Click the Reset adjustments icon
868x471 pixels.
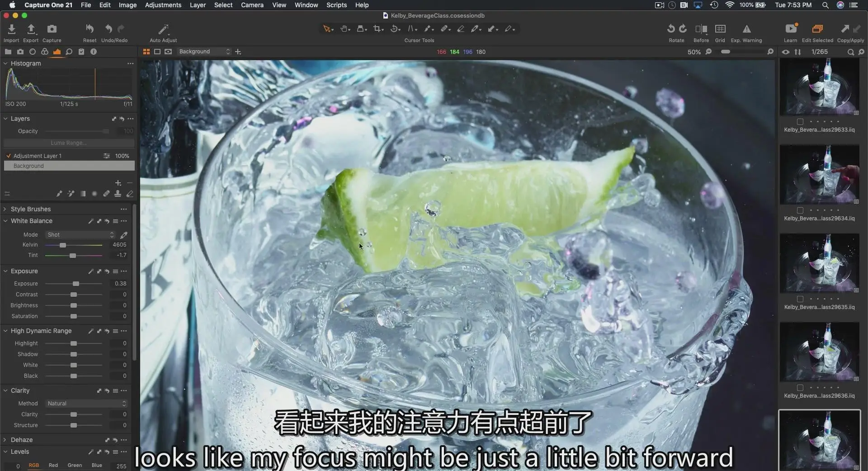tap(90, 29)
